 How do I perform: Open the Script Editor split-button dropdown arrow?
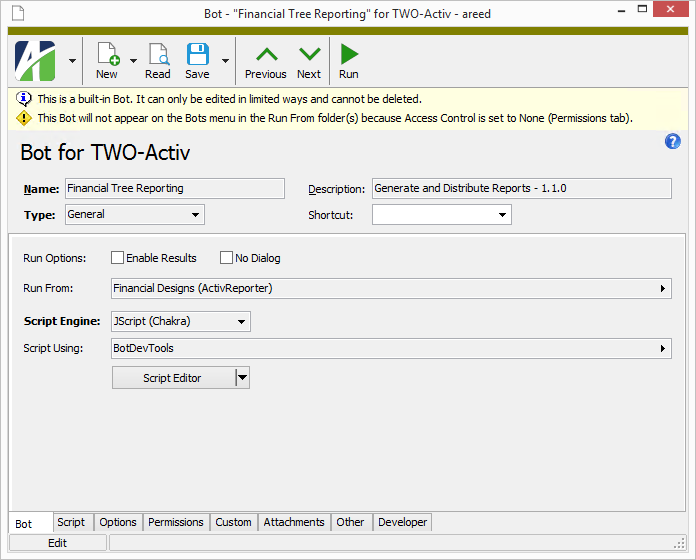pos(242,378)
